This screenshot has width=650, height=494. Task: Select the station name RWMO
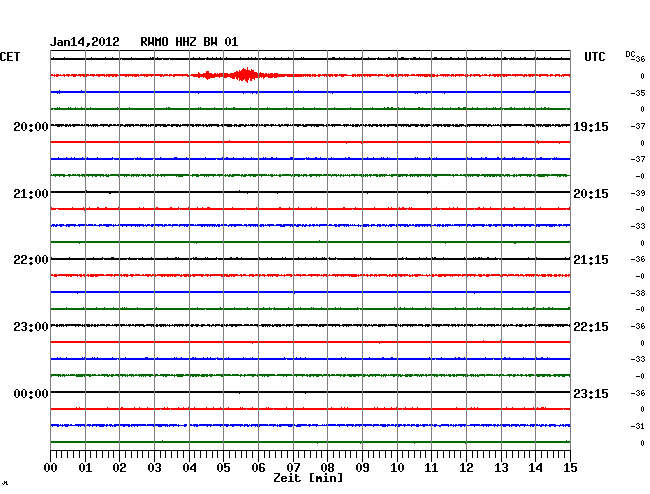pyautogui.click(x=154, y=42)
